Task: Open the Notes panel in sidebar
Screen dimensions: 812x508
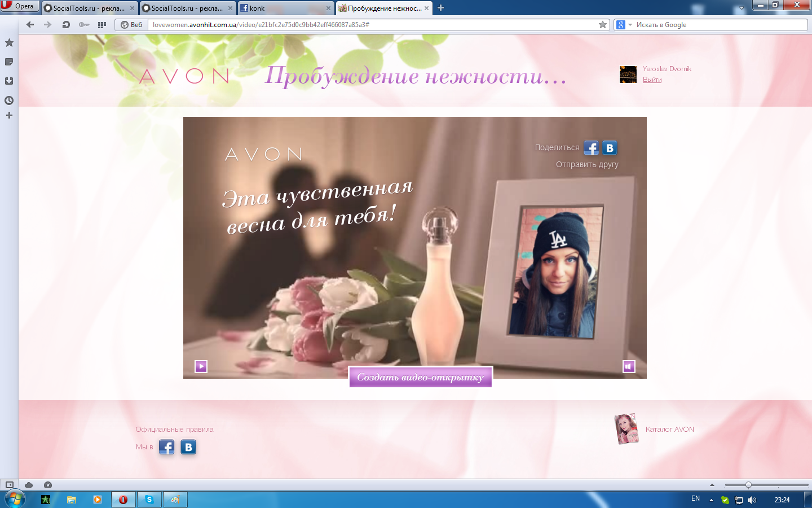Action: click(9, 62)
